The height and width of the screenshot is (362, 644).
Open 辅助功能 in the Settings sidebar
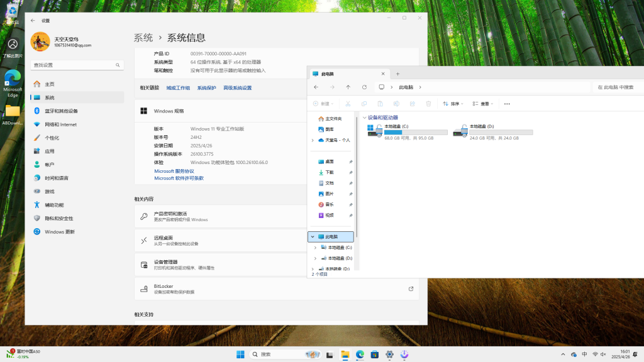click(77, 205)
